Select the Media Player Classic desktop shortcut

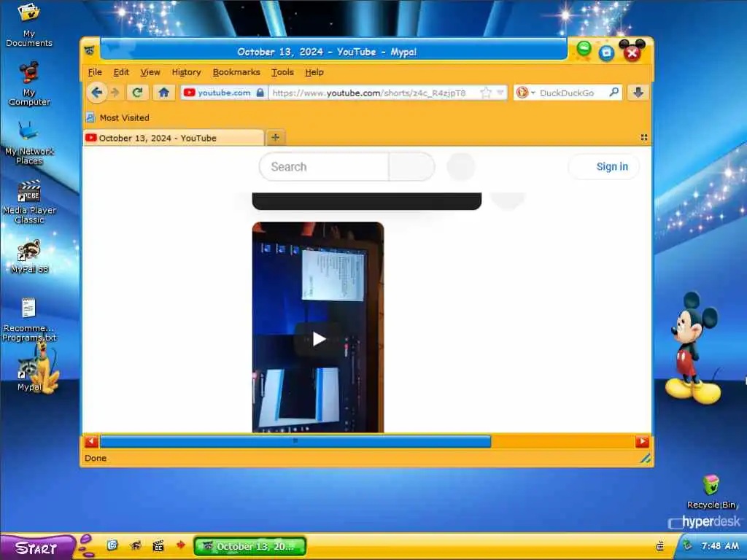(x=29, y=202)
